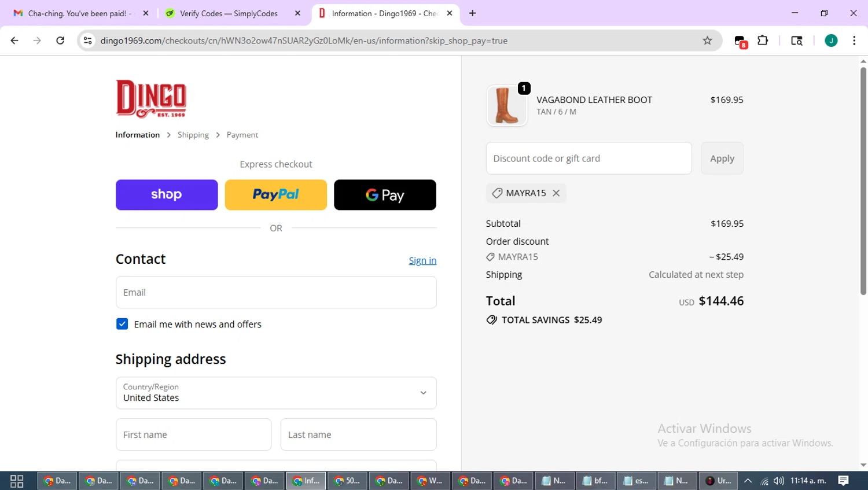Open a new browser tab
The width and height of the screenshot is (868, 490).
point(473,13)
